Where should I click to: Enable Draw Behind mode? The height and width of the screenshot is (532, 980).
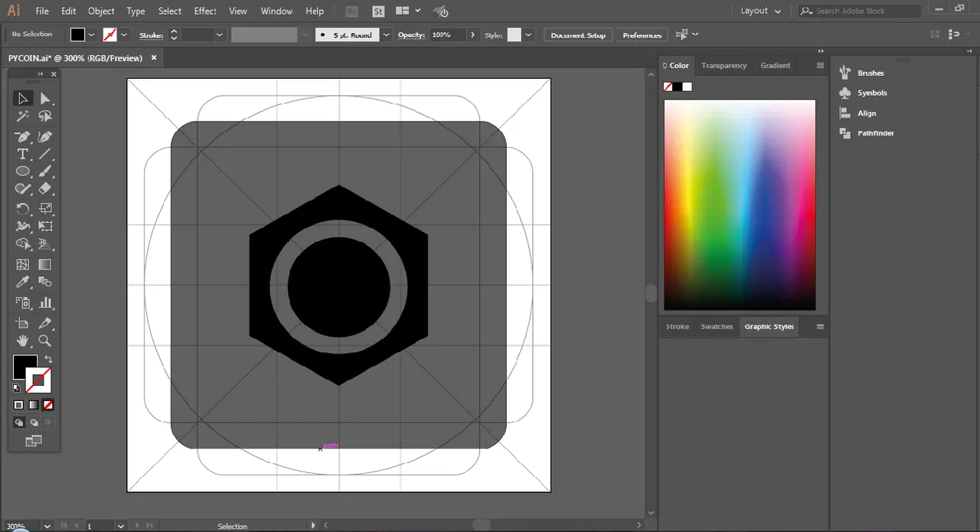point(34,423)
